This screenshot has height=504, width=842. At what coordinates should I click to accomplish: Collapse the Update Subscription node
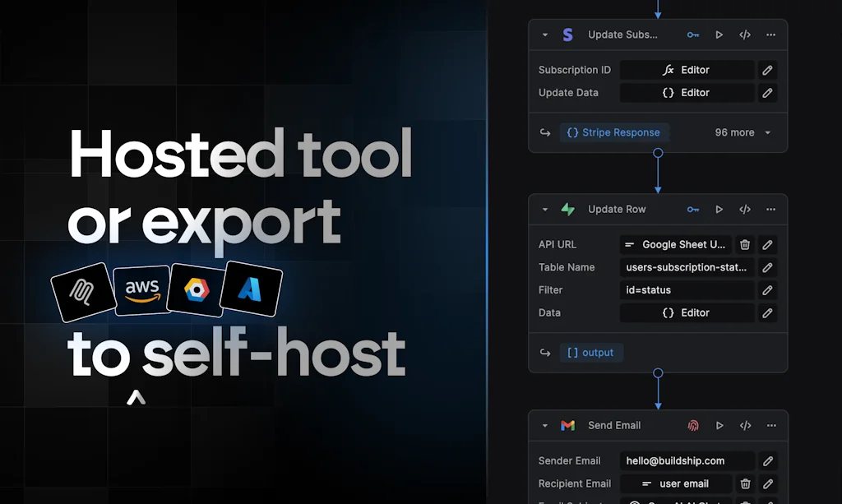pos(544,35)
